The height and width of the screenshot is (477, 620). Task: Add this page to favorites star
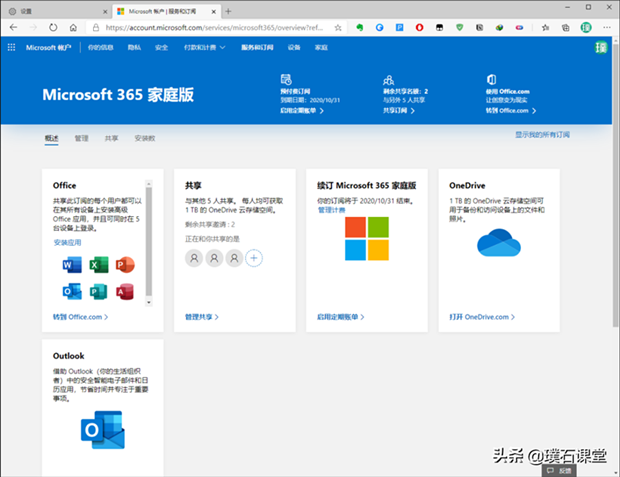tap(338, 27)
